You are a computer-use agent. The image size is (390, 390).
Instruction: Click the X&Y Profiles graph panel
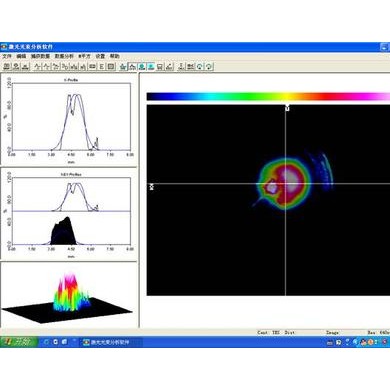pyautogui.click(x=69, y=214)
